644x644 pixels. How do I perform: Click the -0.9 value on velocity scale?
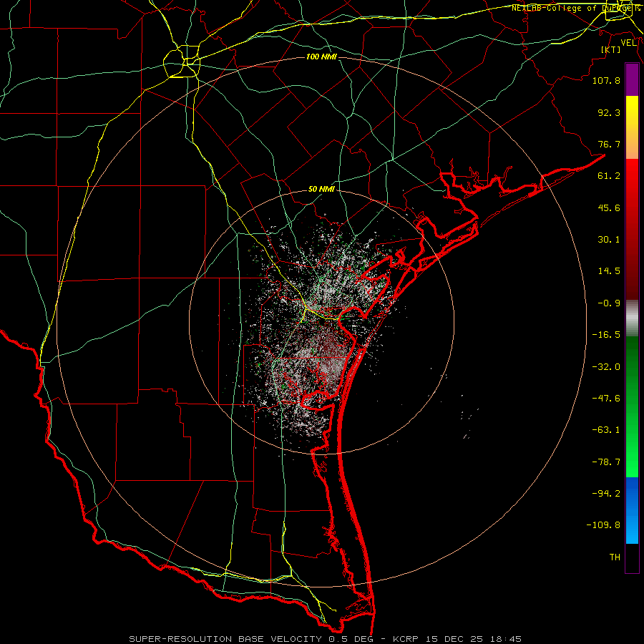[609, 303]
